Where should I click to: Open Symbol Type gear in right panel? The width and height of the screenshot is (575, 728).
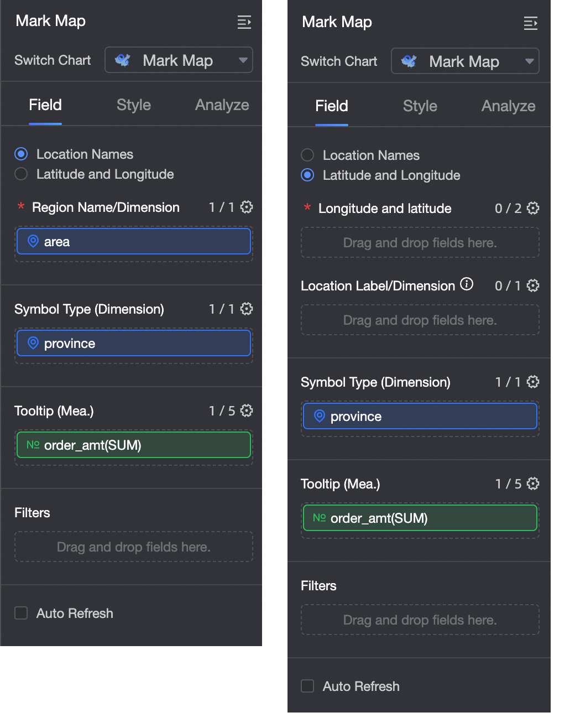(533, 382)
